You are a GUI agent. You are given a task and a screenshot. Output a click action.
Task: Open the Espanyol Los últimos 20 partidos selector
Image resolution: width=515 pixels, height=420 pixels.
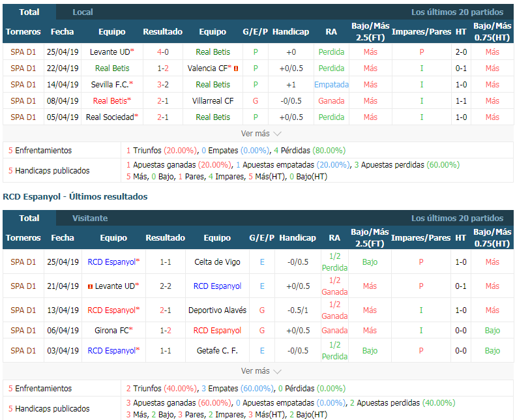pos(457,218)
